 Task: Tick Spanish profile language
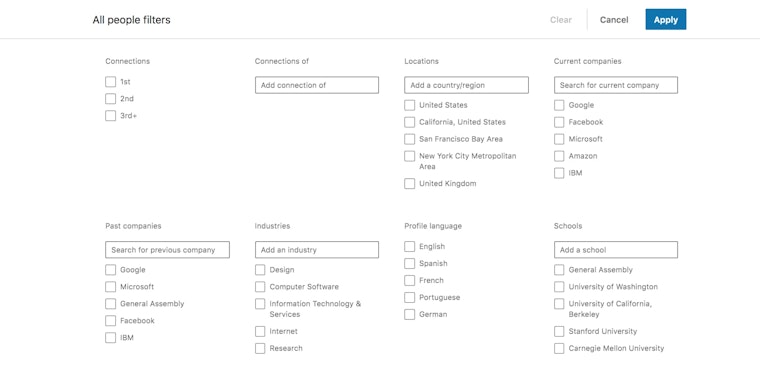point(410,264)
